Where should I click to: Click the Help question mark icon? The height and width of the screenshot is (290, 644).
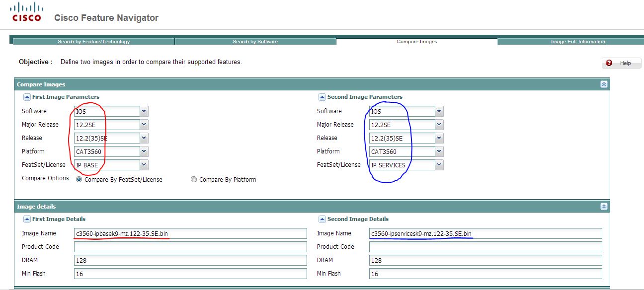coord(609,63)
